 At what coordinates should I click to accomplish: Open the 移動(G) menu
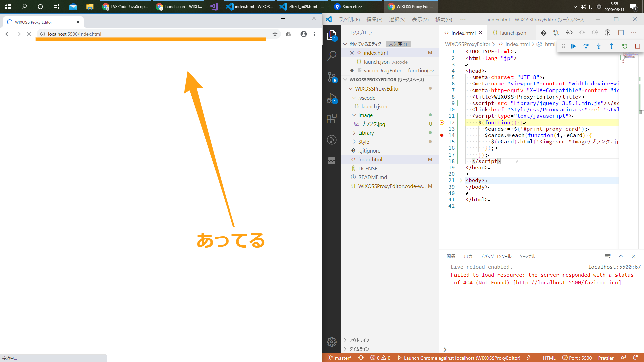point(444,20)
